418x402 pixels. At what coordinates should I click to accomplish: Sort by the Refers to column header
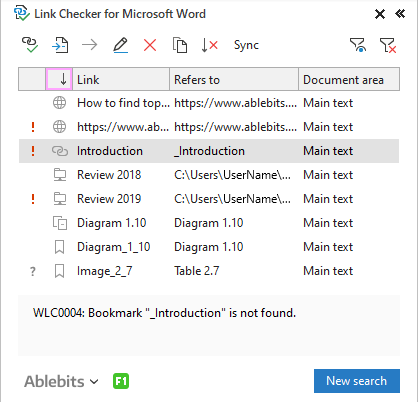pos(234,79)
